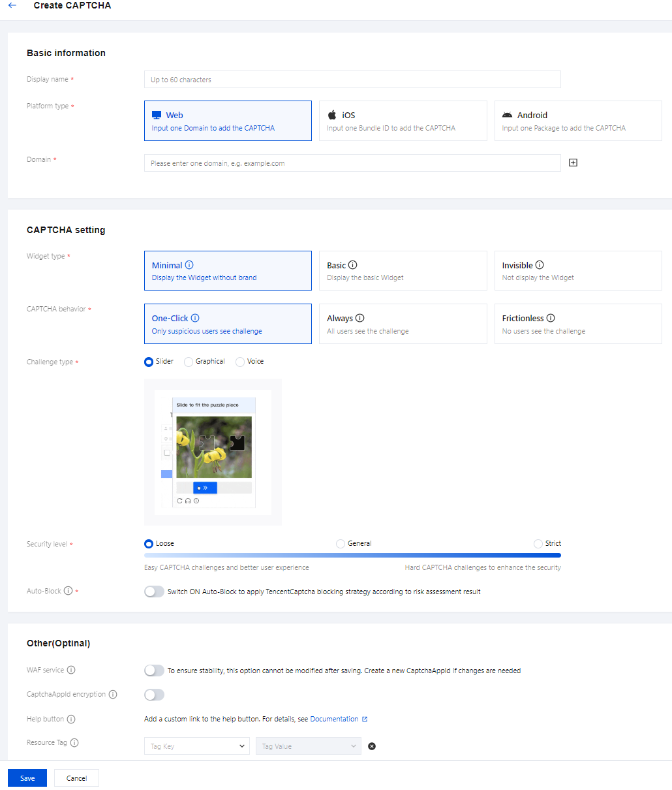Click the Cancel button

(x=76, y=778)
